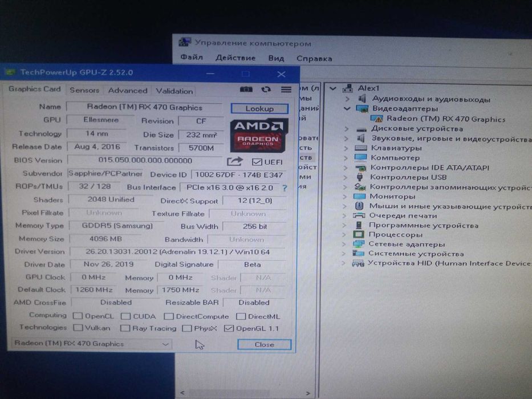Switch to the Advanced tab

128,91
